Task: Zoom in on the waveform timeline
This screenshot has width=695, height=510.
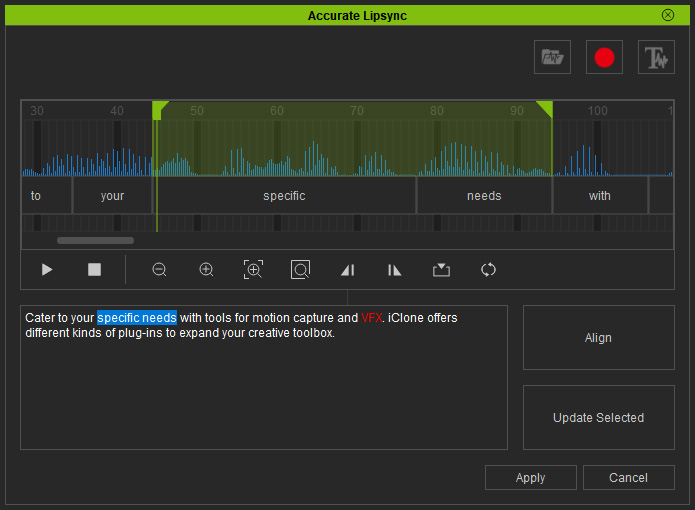Action: (x=206, y=269)
